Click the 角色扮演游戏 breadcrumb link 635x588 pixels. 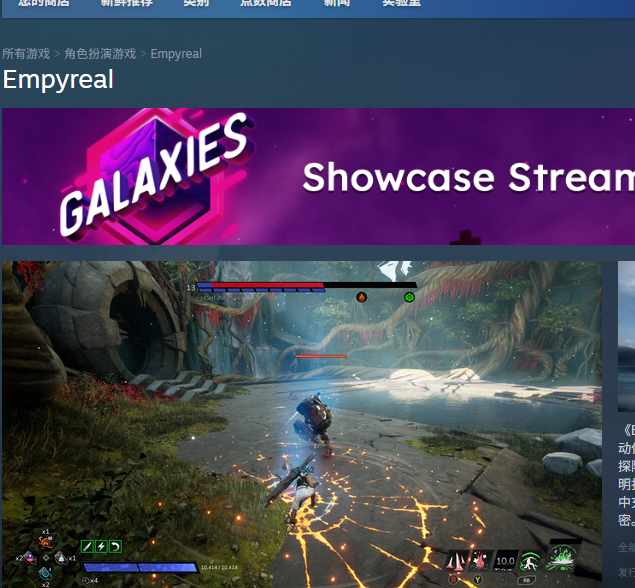pyautogui.click(x=100, y=54)
